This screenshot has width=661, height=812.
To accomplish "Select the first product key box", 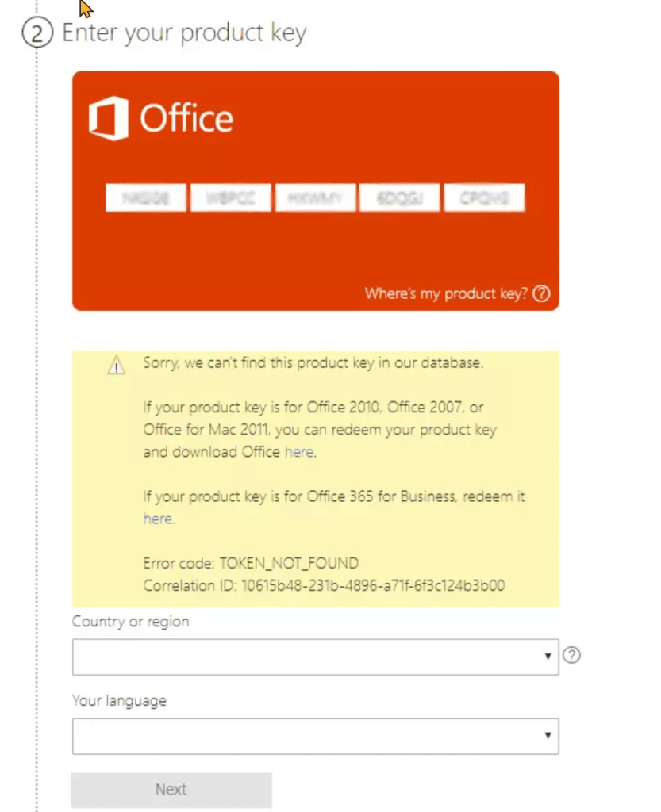I will 145,197.
